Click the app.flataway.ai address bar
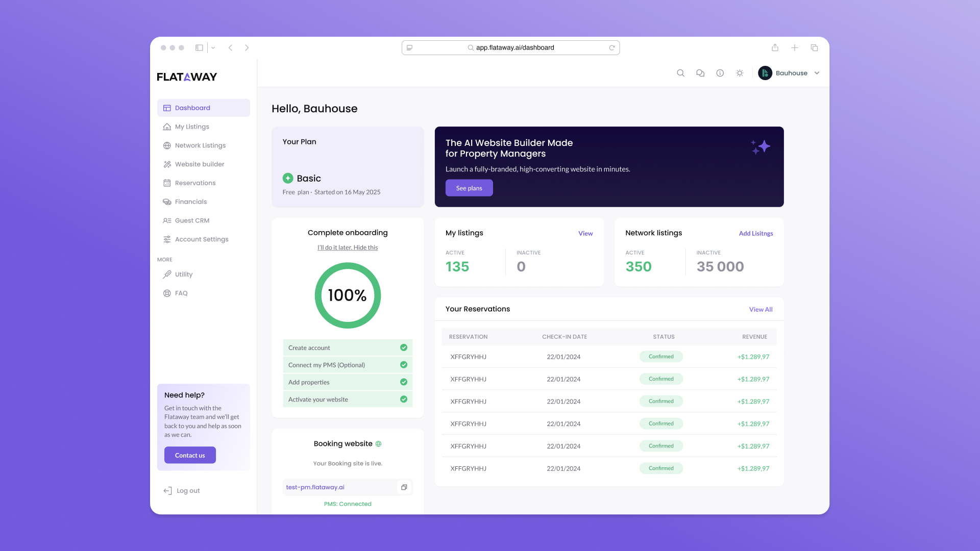980x551 pixels. (x=514, y=47)
